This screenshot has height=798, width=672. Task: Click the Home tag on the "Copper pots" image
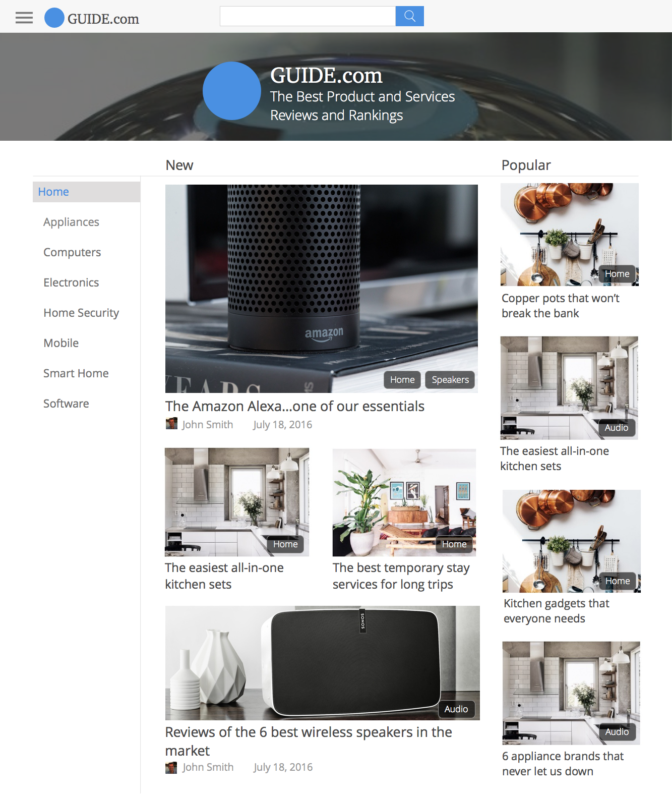tap(617, 274)
